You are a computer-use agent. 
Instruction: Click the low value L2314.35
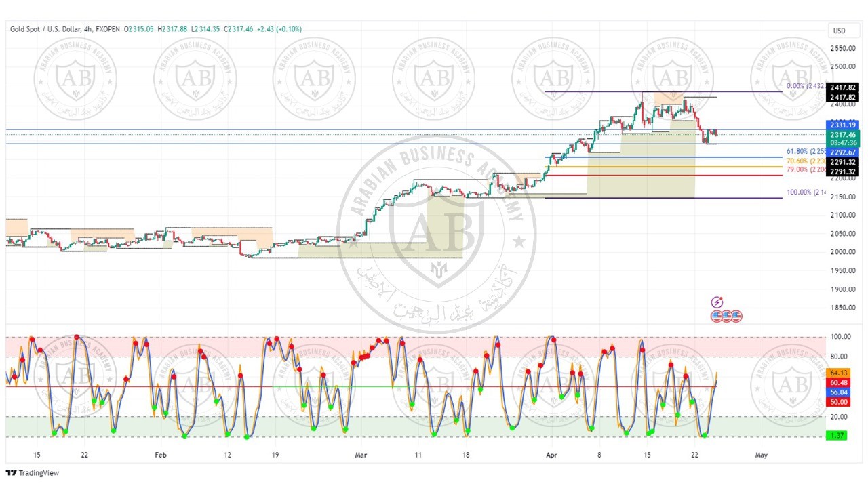coord(205,29)
